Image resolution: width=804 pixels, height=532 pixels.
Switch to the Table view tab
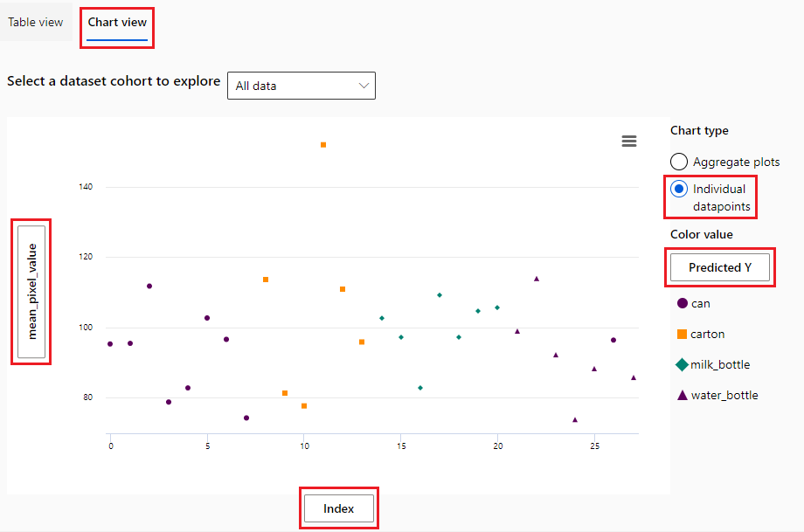pos(35,22)
